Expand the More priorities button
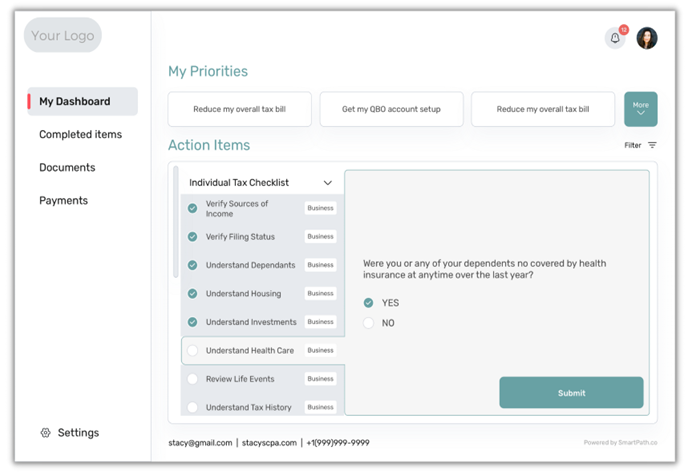The width and height of the screenshot is (689, 476). pyautogui.click(x=640, y=109)
